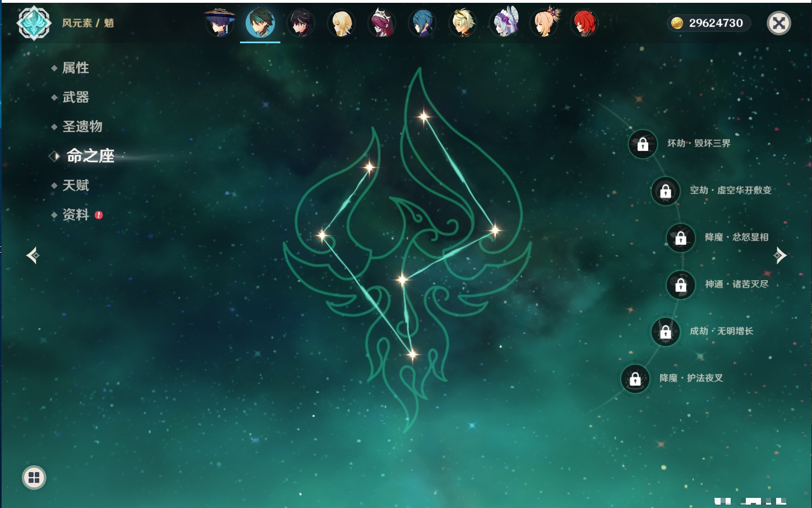The width and height of the screenshot is (812, 508).
Task: Click the topmost star of the constellation
Action: tap(424, 117)
